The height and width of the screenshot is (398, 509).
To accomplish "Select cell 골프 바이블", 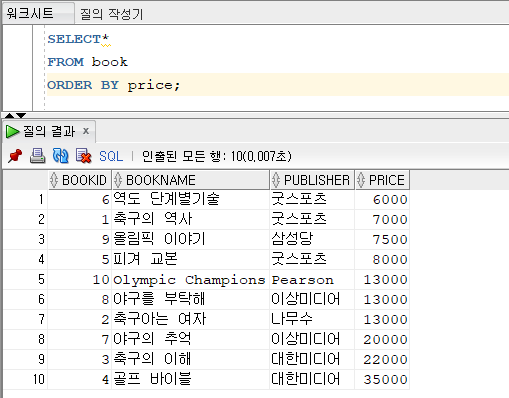I will (190, 379).
